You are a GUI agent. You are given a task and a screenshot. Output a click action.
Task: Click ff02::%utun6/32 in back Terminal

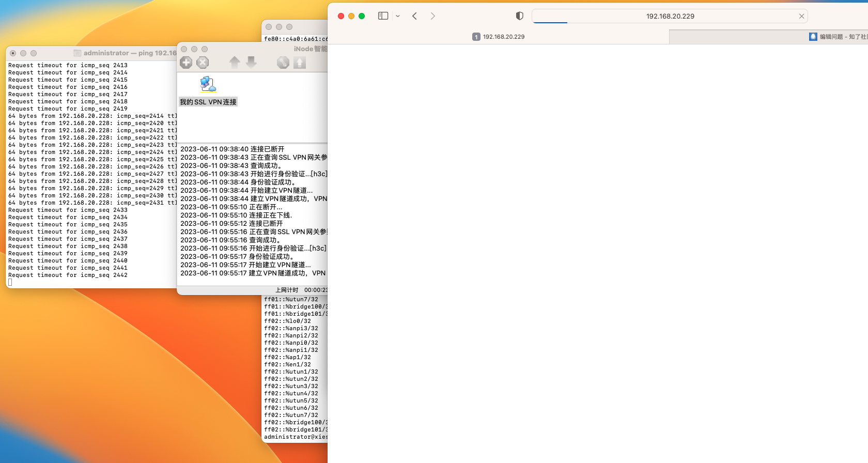tap(291, 408)
